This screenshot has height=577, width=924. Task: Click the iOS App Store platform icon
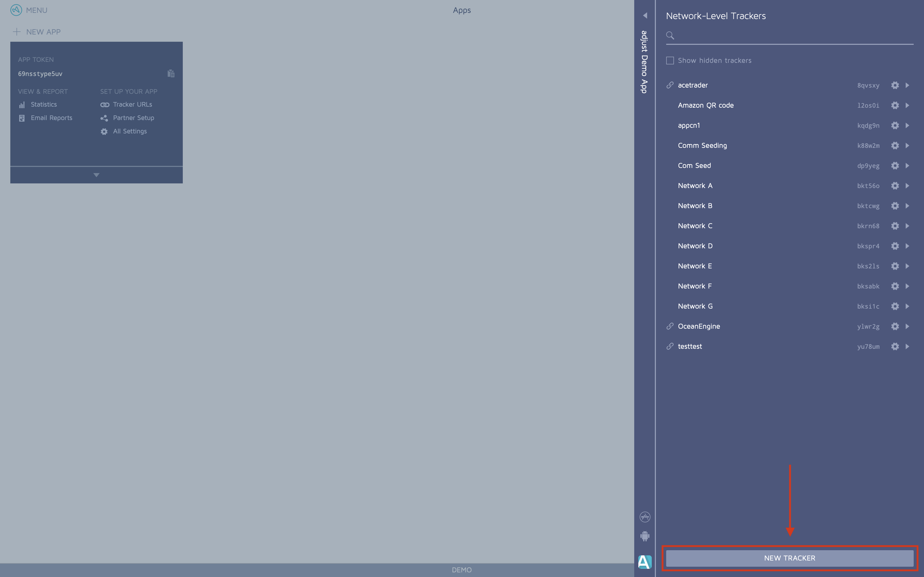click(x=645, y=517)
